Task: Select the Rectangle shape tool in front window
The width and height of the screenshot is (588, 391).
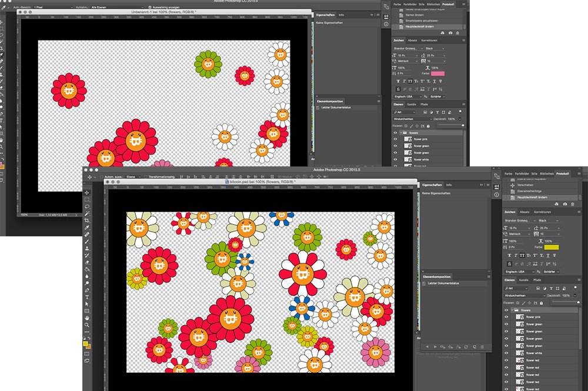Action: 87,311
